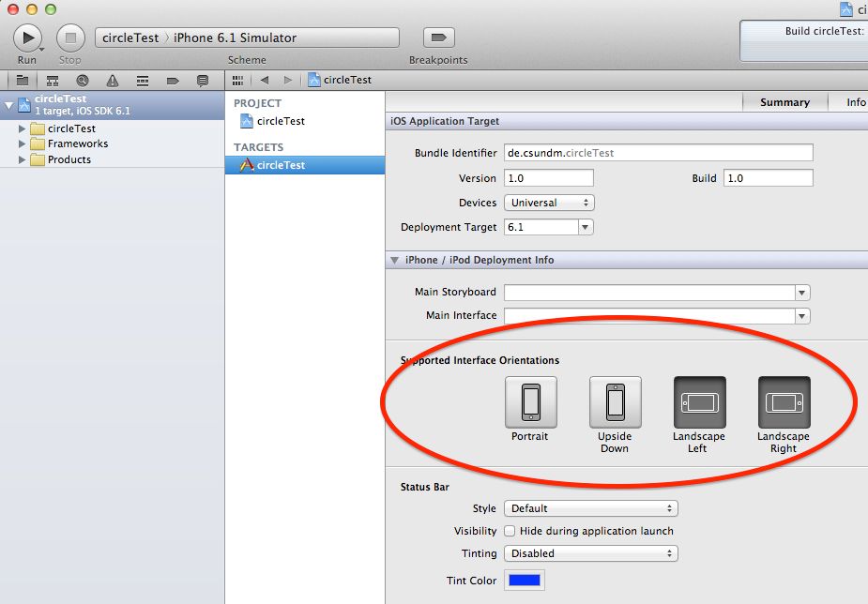Open the Deployment Target dropdown arrow

586,227
